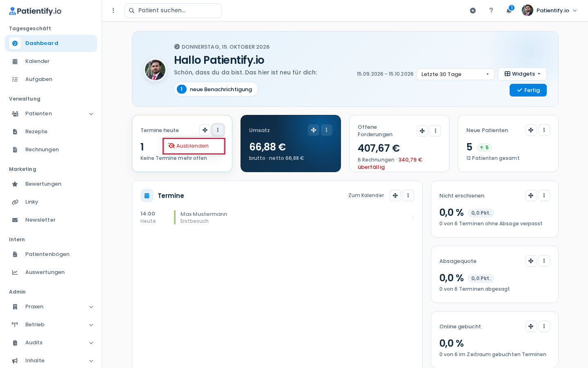Image resolution: width=588 pixels, height=368 pixels.
Task: Open the options menu on Neue Patienten widget
Action: [x=544, y=130]
